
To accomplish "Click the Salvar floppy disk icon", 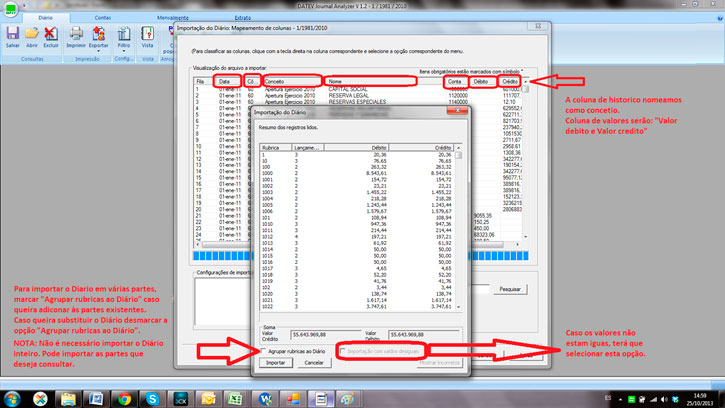I will click(12, 34).
